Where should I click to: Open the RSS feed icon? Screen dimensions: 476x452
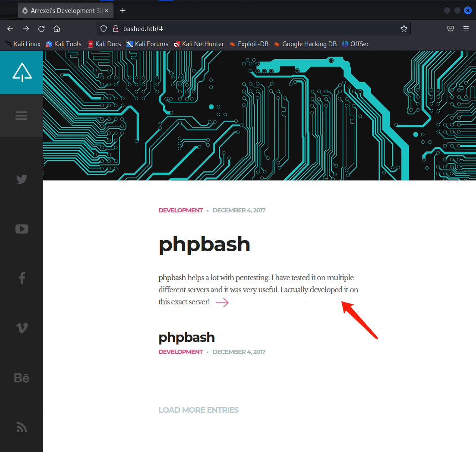(22, 427)
